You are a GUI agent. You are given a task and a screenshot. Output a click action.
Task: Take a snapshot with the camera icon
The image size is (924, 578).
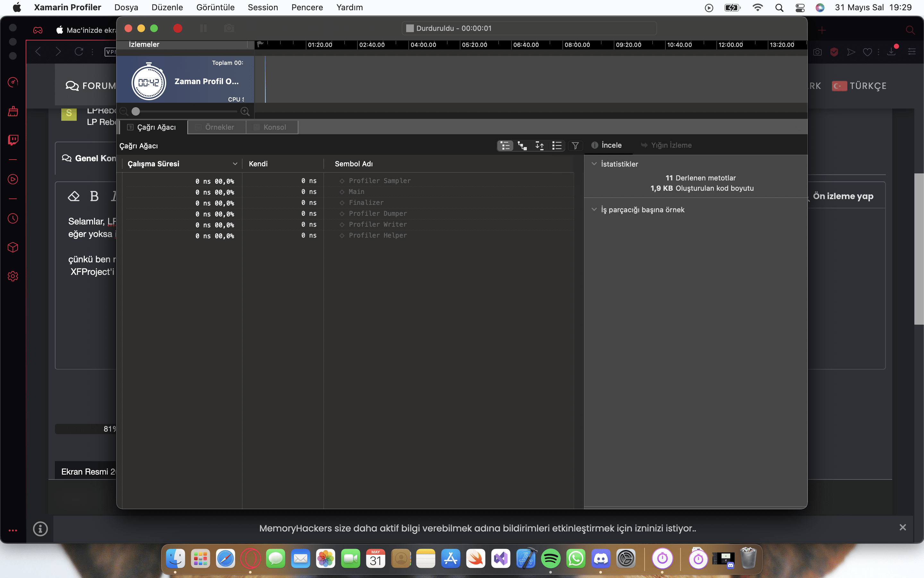point(229,28)
